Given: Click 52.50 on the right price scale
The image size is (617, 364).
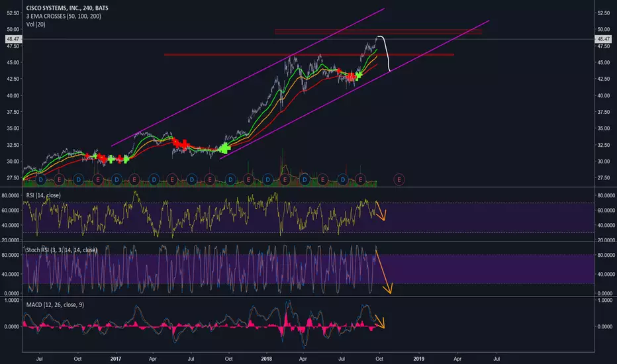Looking at the screenshot, I should pyautogui.click(x=603, y=13).
